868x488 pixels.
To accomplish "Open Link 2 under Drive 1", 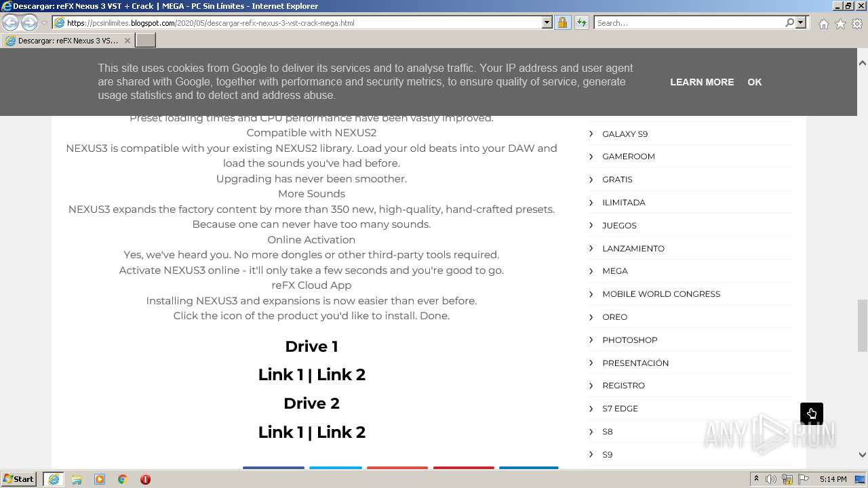I will [341, 375].
